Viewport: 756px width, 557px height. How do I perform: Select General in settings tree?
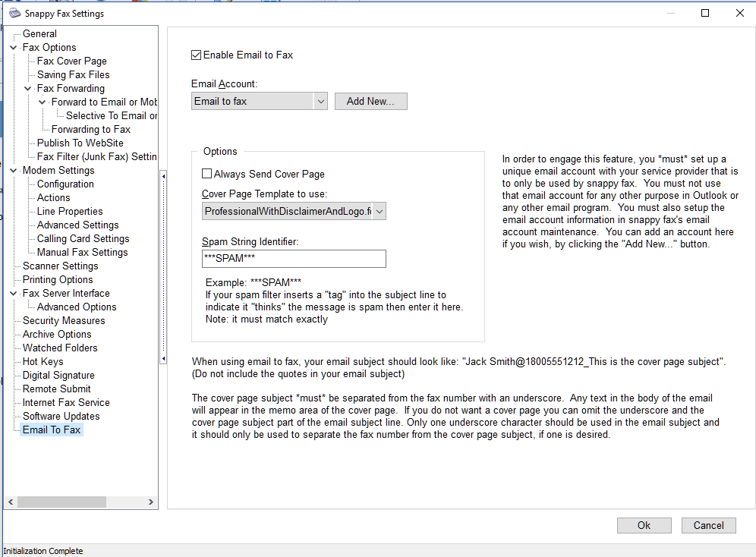pos(39,33)
